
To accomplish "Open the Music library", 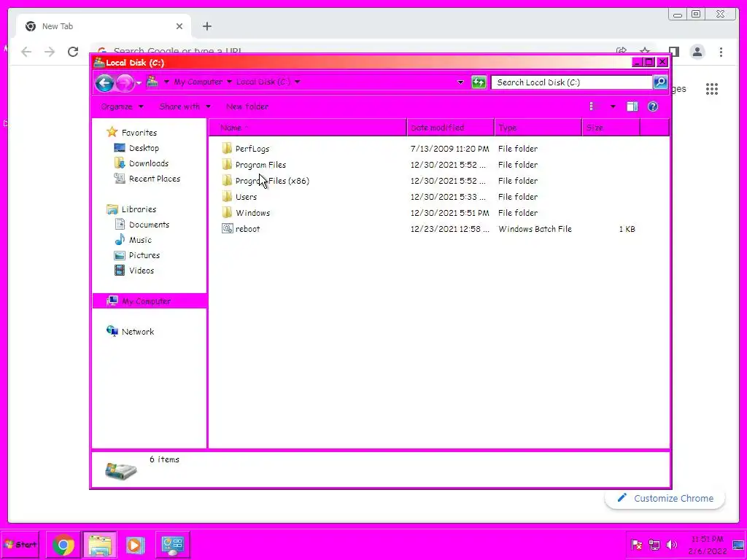I will [133, 240].
